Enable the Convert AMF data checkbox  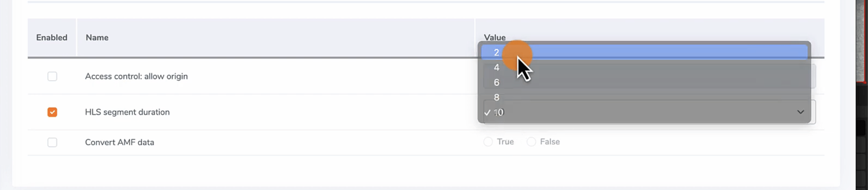(52, 142)
